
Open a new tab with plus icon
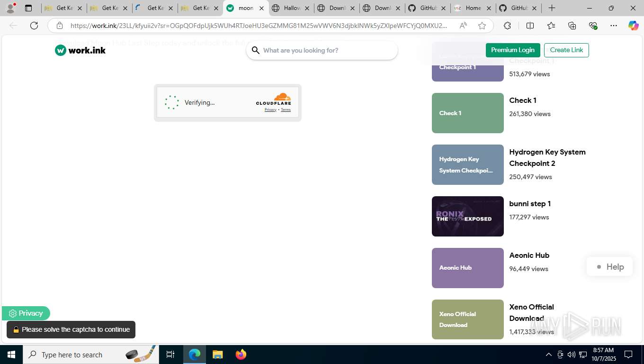[x=552, y=8]
